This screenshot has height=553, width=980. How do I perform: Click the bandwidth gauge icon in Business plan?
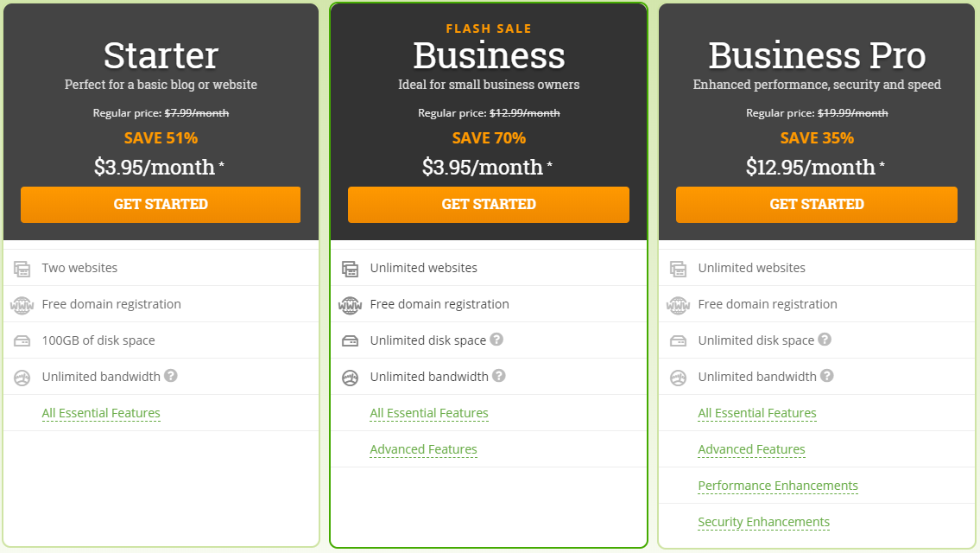(x=350, y=378)
